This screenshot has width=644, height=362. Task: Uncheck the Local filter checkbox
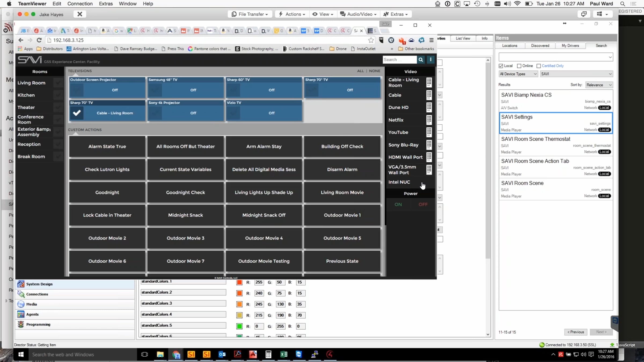click(x=501, y=66)
